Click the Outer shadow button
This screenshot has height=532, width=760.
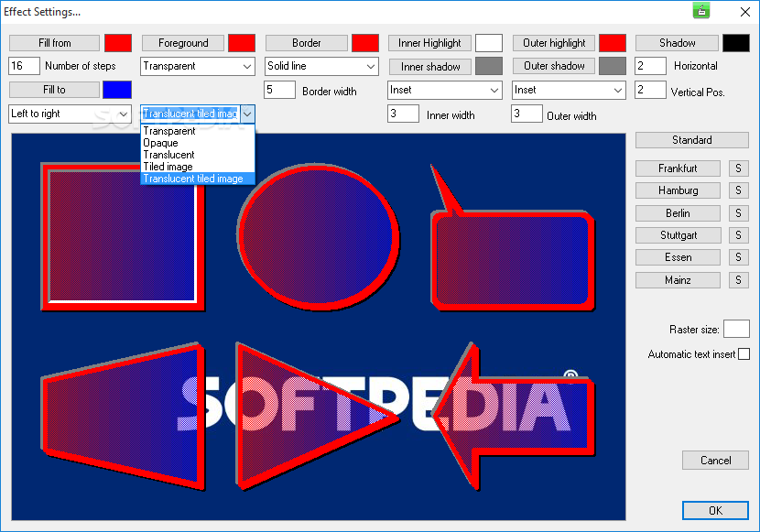click(x=554, y=66)
